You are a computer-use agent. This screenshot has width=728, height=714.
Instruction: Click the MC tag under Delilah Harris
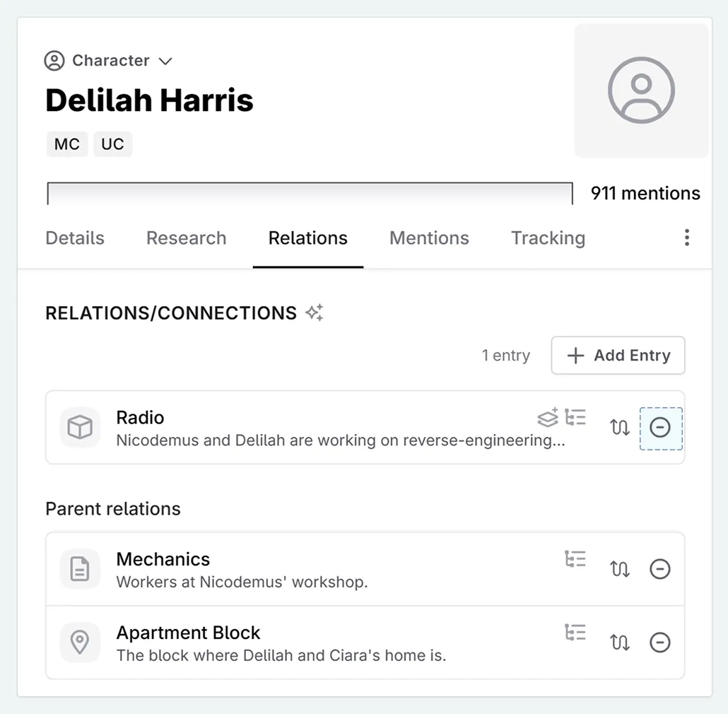66,144
